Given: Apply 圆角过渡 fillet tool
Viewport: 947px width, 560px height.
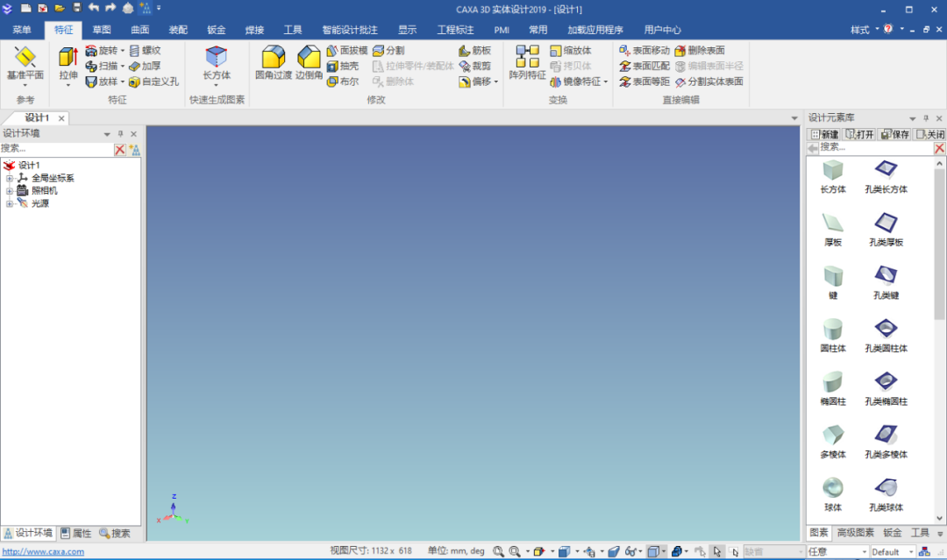Looking at the screenshot, I should (273, 63).
